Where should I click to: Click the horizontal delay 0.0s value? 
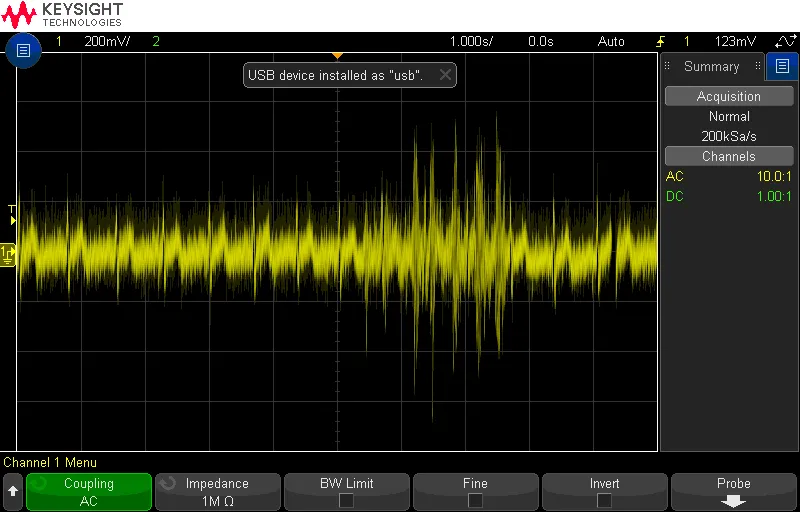click(541, 41)
